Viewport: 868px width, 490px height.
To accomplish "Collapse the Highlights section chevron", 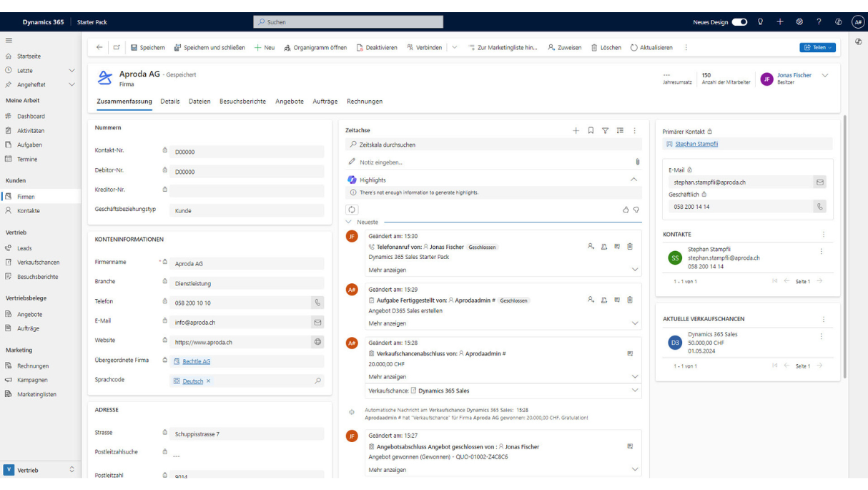I will (x=633, y=180).
